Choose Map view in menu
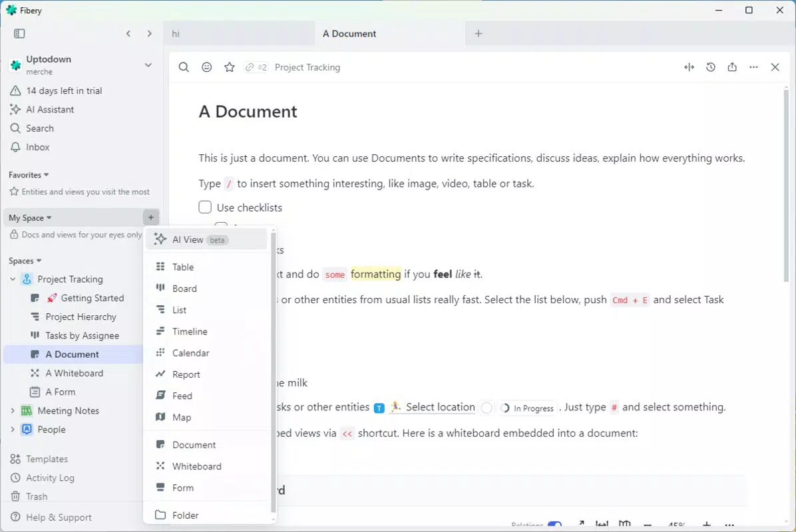This screenshot has height=532, width=796. (206, 418)
